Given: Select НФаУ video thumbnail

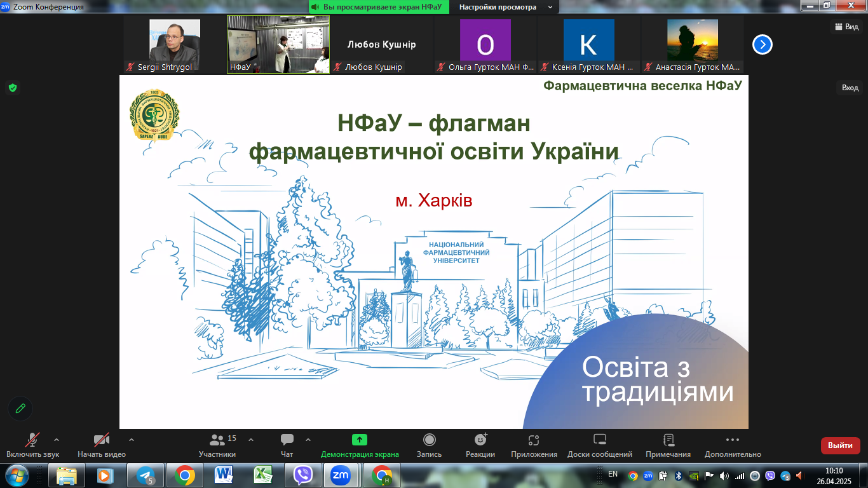Looking at the screenshot, I should tap(278, 44).
